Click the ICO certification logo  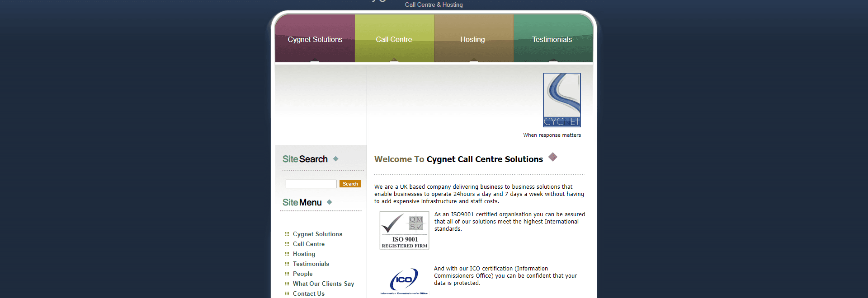404,281
